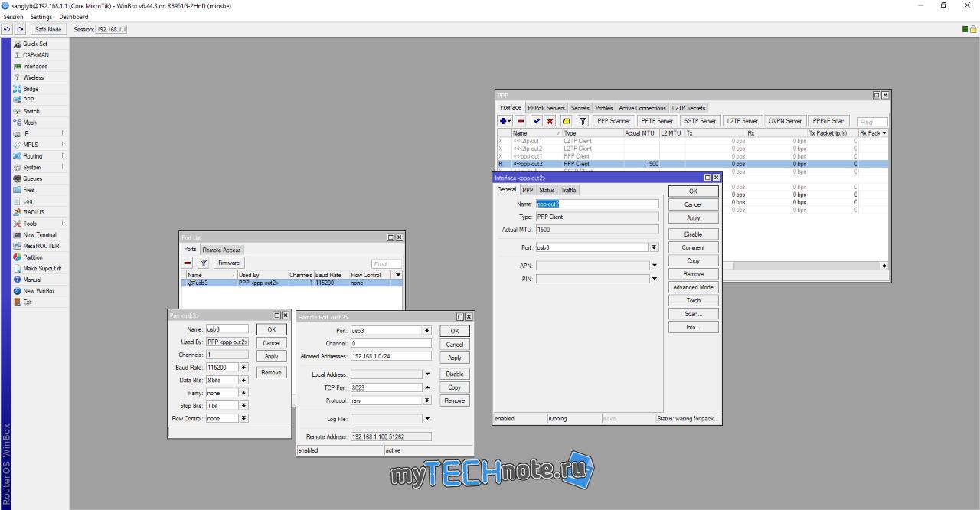This screenshot has width=980, height=510.
Task: Click the Allowed Addresses field in Remote Port dialog
Action: 391,356
